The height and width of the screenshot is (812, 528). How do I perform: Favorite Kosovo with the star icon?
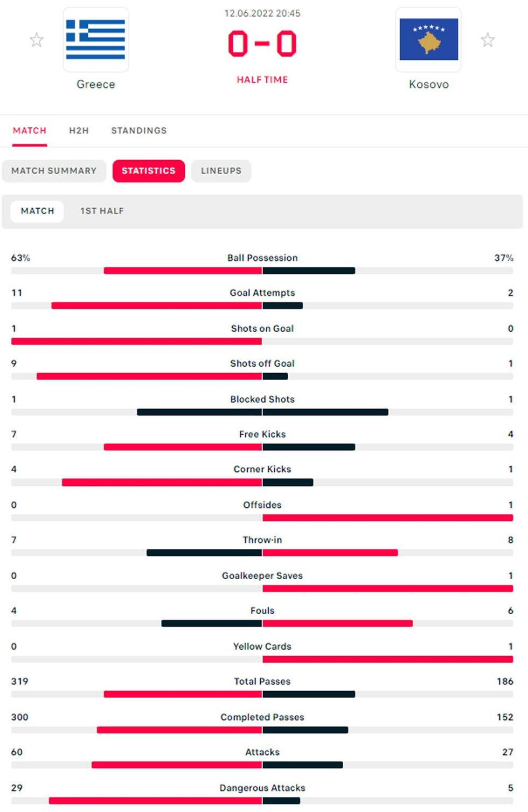click(x=488, y=40)
